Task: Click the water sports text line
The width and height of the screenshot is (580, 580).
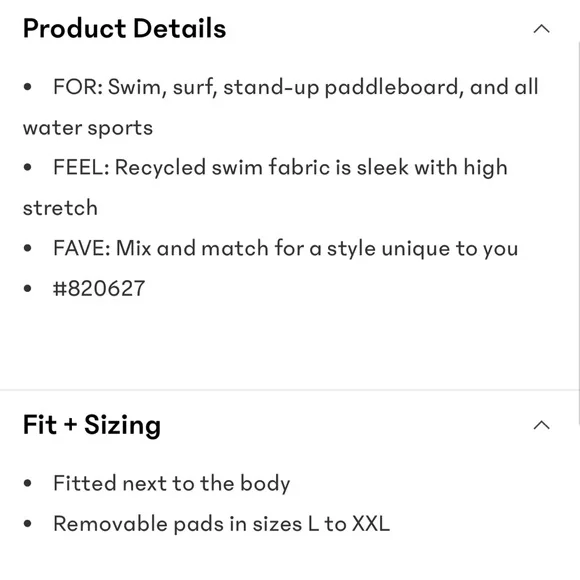Action: pos(88,128)
